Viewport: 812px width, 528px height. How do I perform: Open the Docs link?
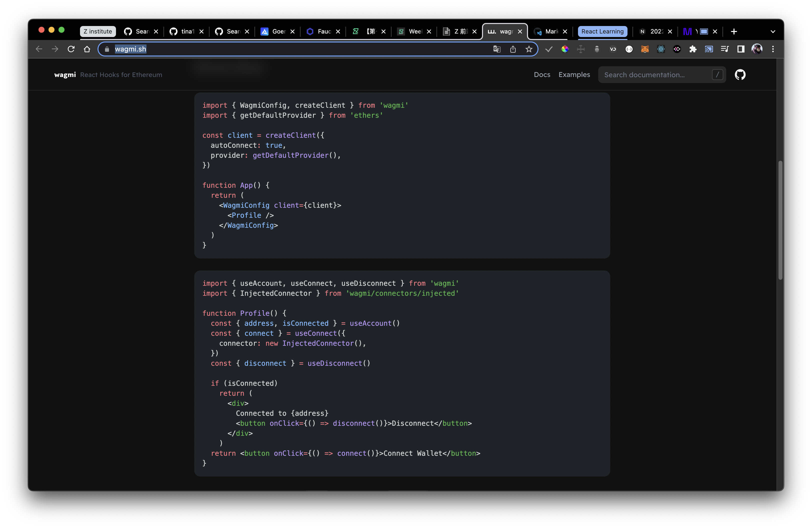click(542, 75)
